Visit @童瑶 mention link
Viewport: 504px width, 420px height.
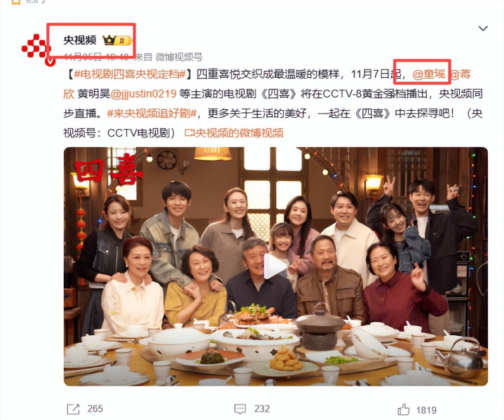[429, 74]
